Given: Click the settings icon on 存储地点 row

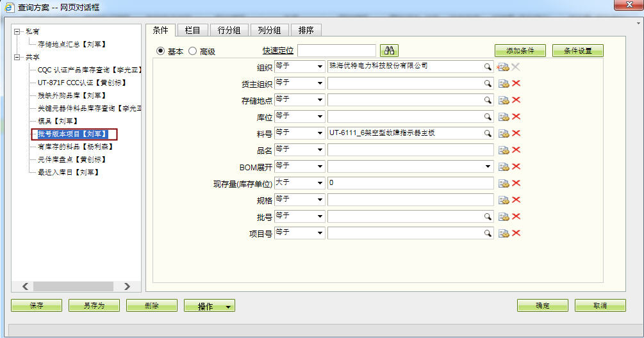Looking at the screenshot, I should coord(504,100).
